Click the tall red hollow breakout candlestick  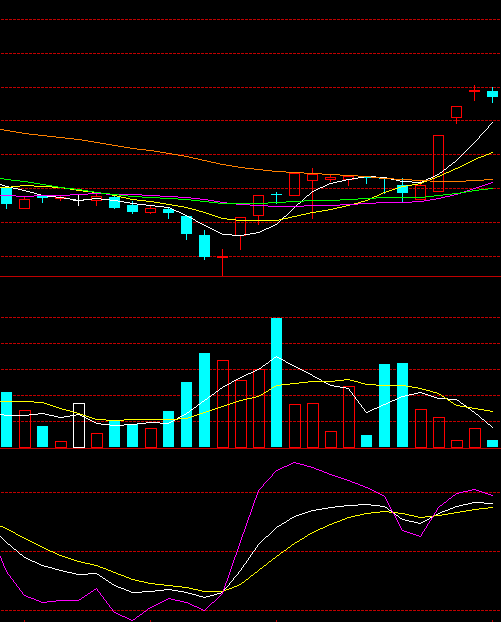point(438,163)
